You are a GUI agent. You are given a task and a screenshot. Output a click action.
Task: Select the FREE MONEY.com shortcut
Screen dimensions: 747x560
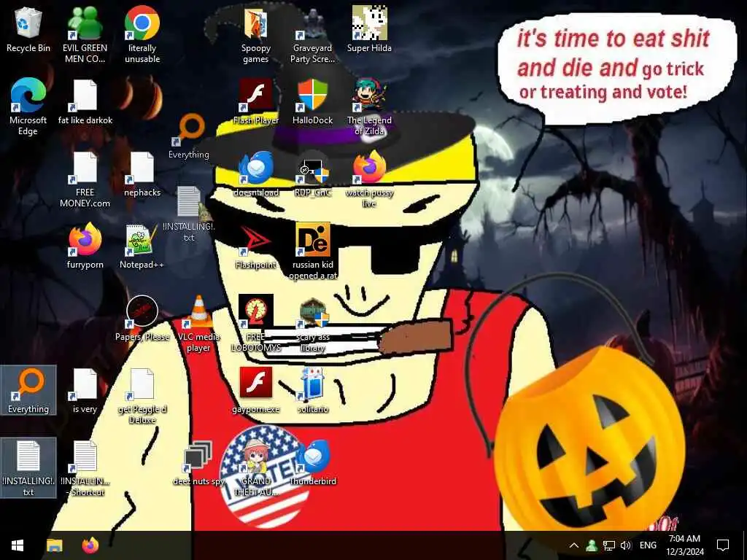[x=85, y=179]
